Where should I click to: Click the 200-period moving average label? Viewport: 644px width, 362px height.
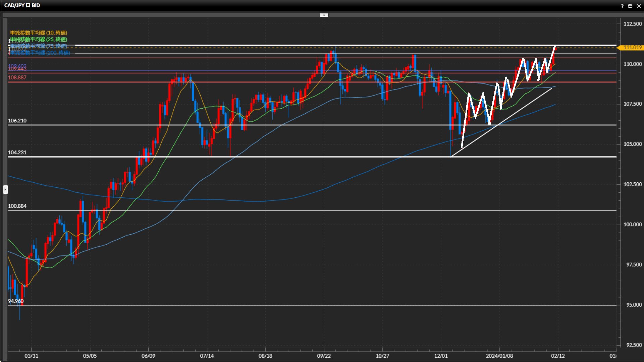point(40,53)
